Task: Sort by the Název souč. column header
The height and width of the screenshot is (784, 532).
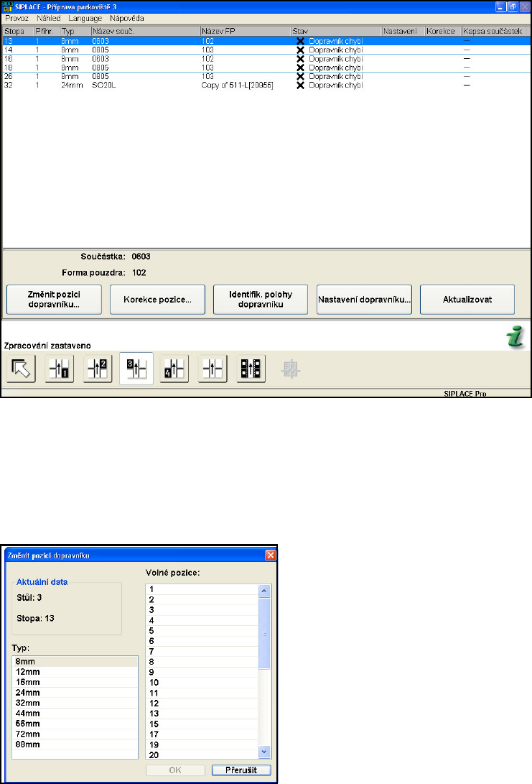Action: pos(145,31)
